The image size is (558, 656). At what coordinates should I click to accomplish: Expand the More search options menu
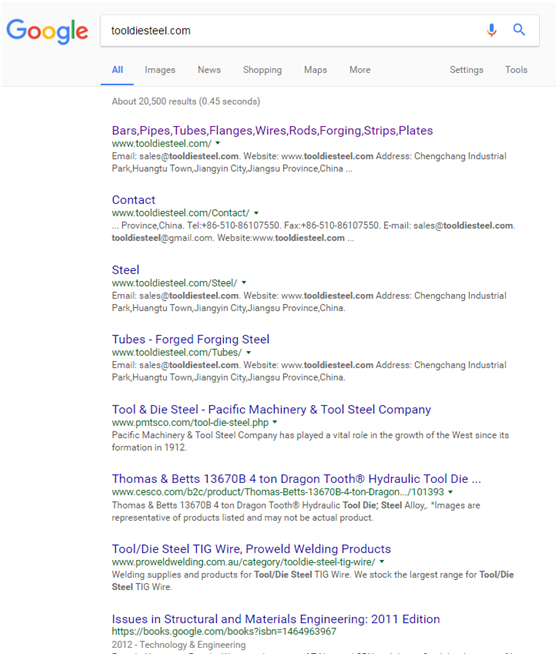click(360, 69)
